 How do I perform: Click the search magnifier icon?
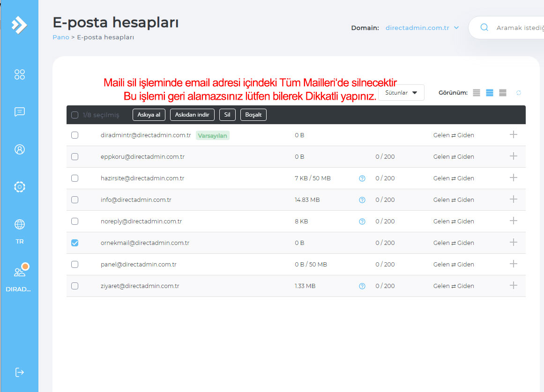click(484, 28)
